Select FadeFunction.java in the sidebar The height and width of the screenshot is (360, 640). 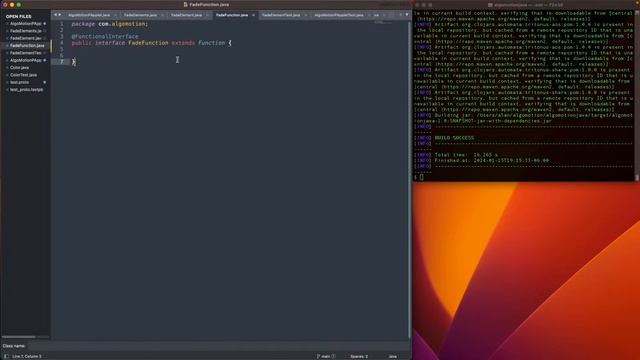coord(27,46)
